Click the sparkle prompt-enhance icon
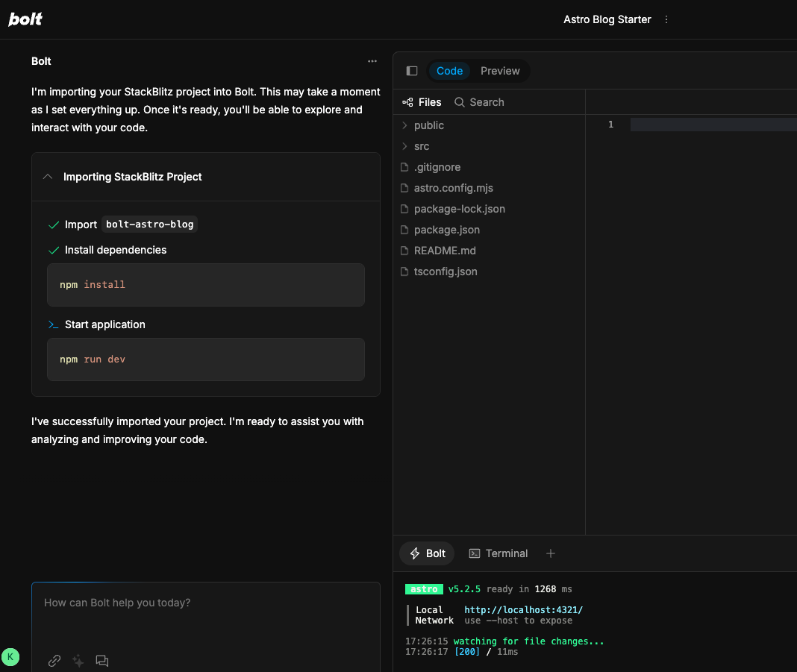 78,661
